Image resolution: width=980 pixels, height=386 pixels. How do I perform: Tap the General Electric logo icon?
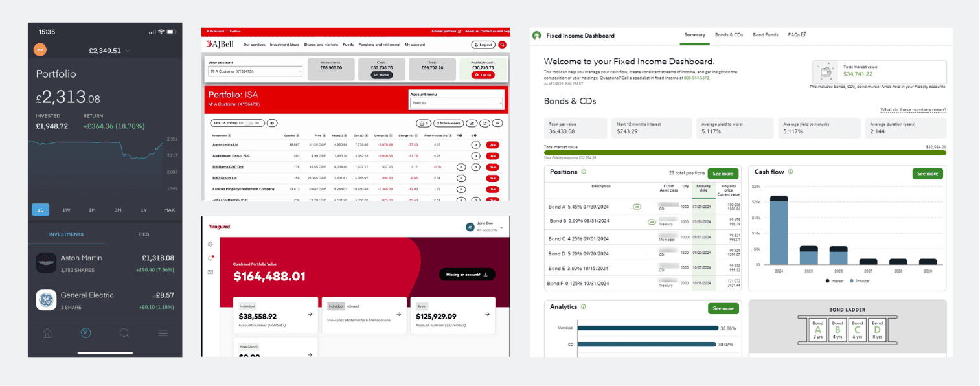46,299
